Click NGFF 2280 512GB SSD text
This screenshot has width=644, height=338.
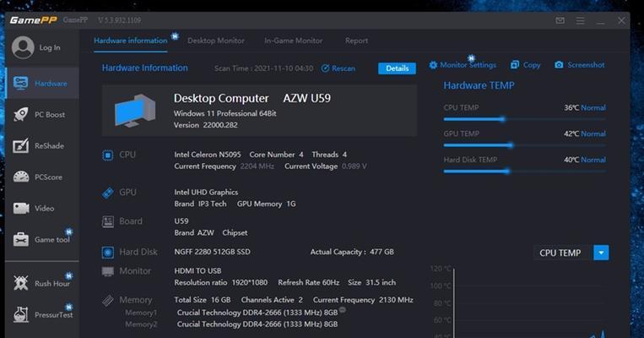point(212,252)
